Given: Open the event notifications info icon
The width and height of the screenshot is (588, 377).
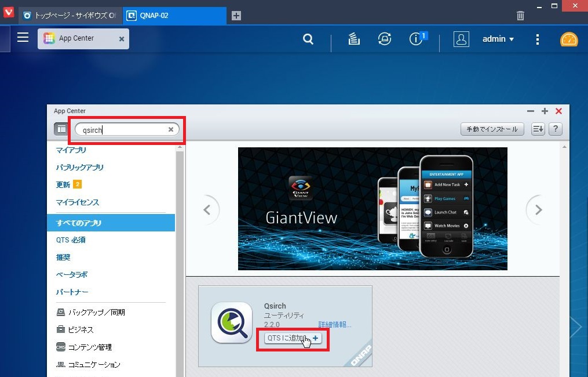Looking at the screenshot, I should (x=415, y=39).
